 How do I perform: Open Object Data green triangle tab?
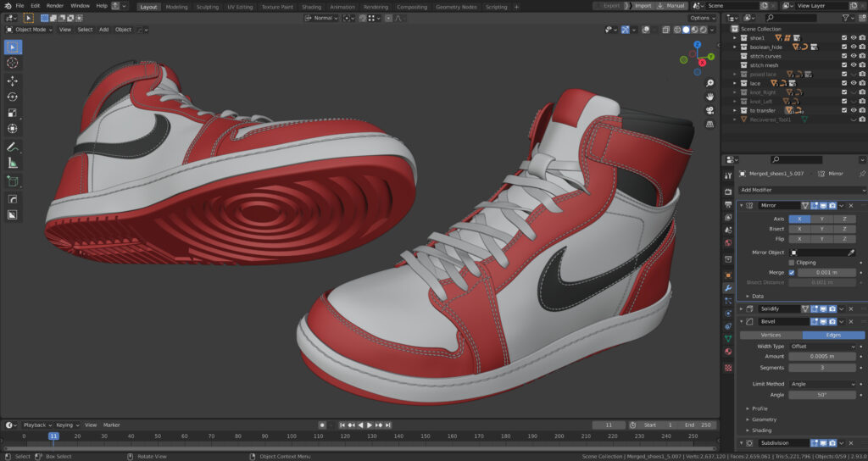pos(728,338)
